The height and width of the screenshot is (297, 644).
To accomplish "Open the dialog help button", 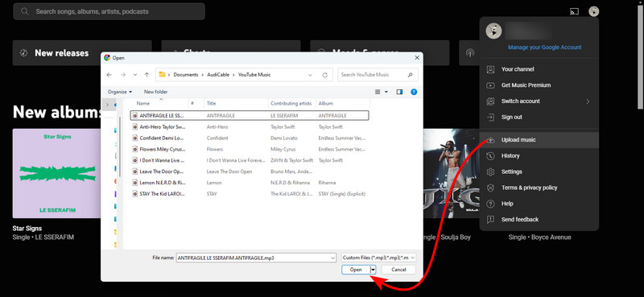I will [x=414, y=92].
